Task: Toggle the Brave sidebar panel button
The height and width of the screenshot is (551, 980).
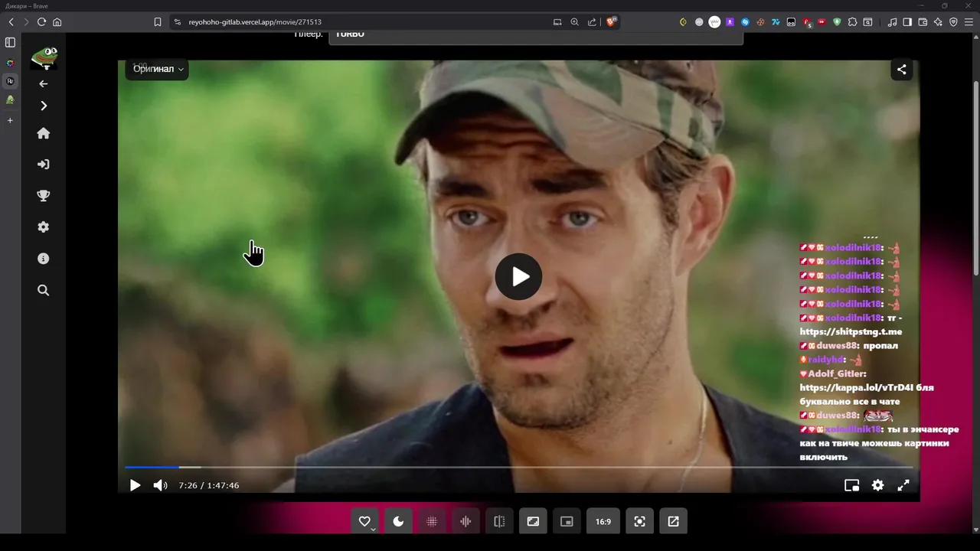Action: pos(907,22)
